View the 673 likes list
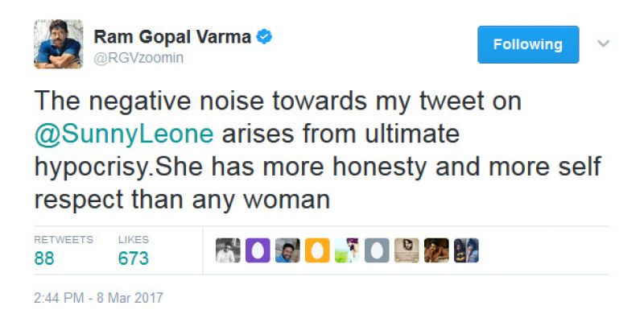644x314 pixels. (134, 250)
